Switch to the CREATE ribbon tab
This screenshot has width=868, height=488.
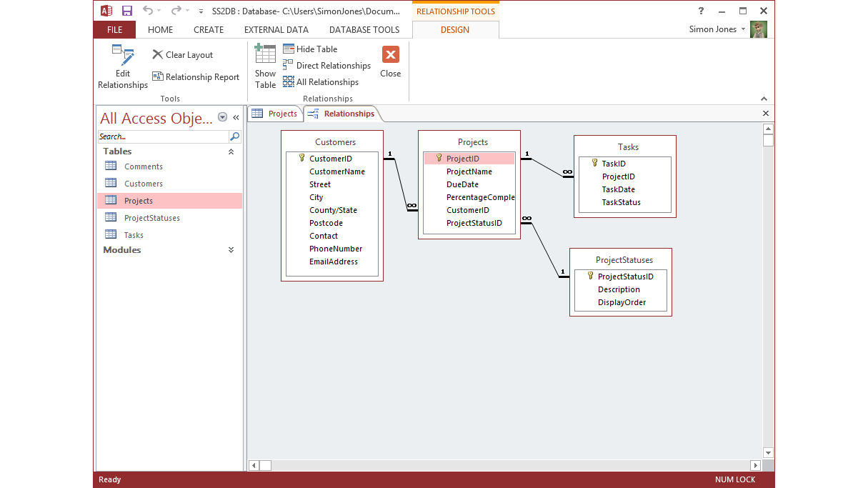[209, 29]
